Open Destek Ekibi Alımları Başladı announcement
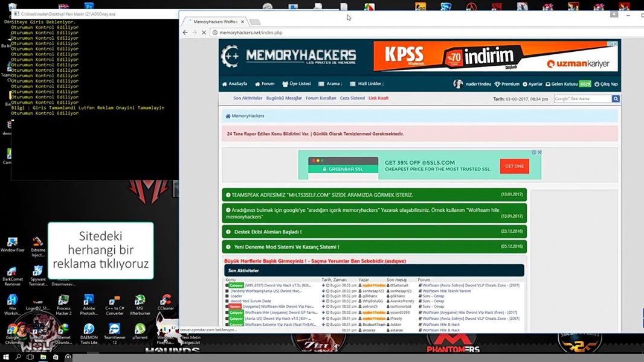 (x=374, y=232)
